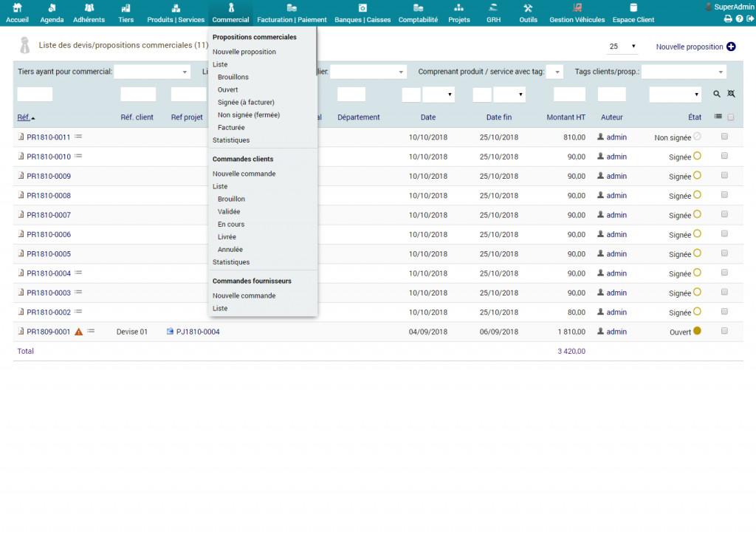Toggle the select-all checkbox in the header
This screenshot has width=756, height=543.
[731, 117]
